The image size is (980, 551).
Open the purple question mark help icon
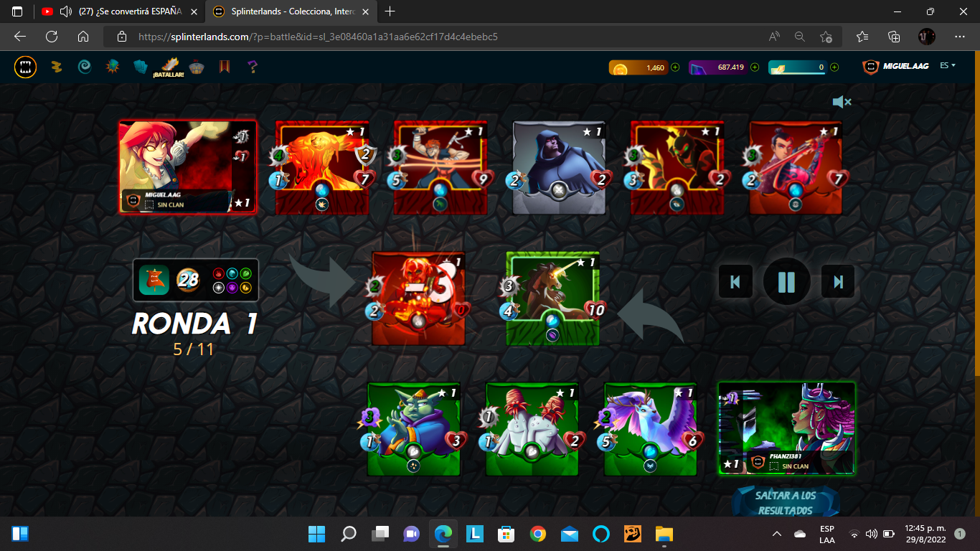(252, 67)
